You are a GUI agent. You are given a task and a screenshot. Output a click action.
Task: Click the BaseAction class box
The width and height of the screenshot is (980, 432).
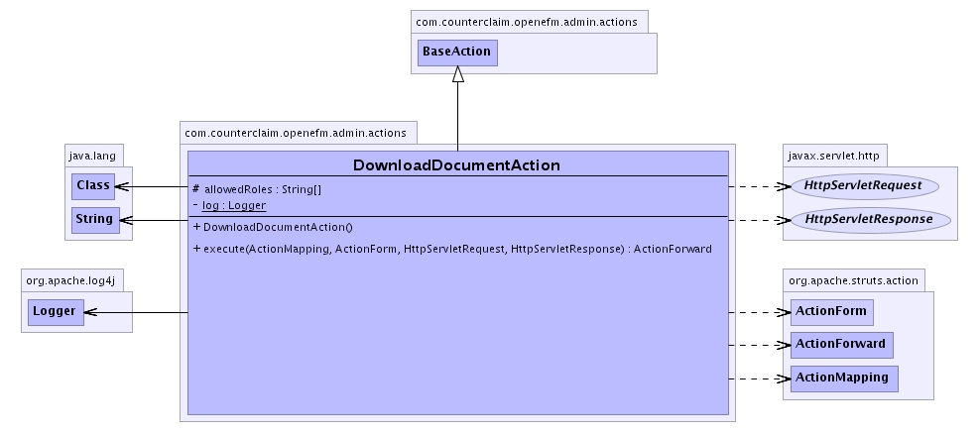[456, 52]
